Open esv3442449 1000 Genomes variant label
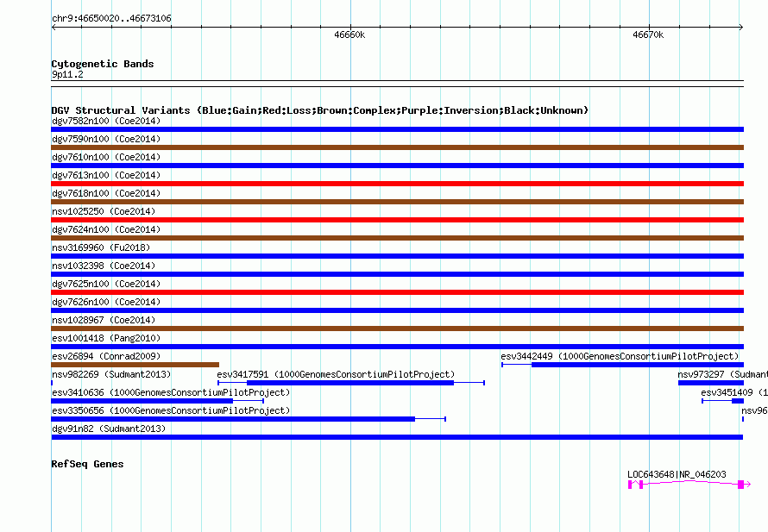The width and height of the screenshot is (768, 532). click(620, 356)
